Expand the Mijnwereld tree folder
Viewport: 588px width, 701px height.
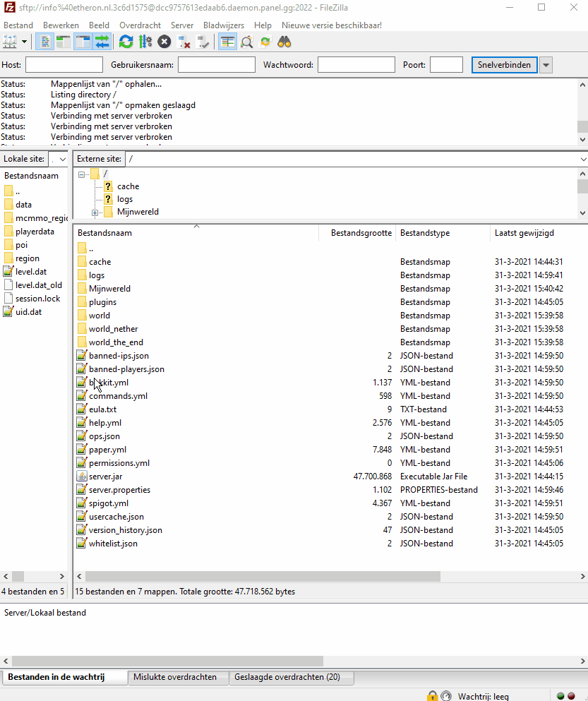click(x=95, y=212)
